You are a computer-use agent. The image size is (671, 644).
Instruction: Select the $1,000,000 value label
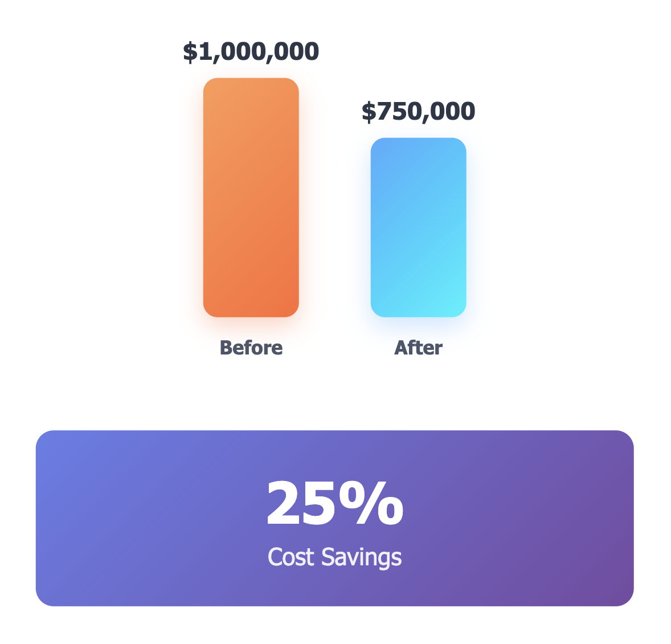[x=251, y=52]
